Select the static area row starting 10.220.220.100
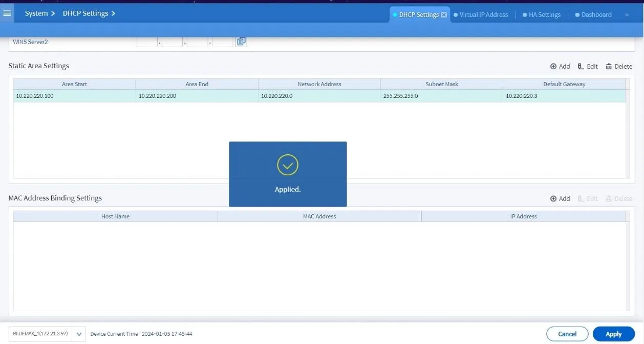Image resolution: width=644 pixels, height=344 pixels. coord(74,96)
